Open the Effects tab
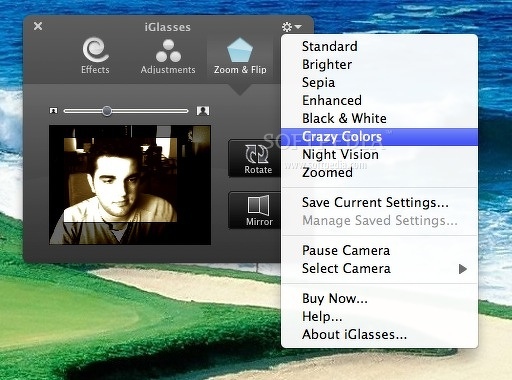The width and height of the screenshot is (512, 380). point(95,55)
